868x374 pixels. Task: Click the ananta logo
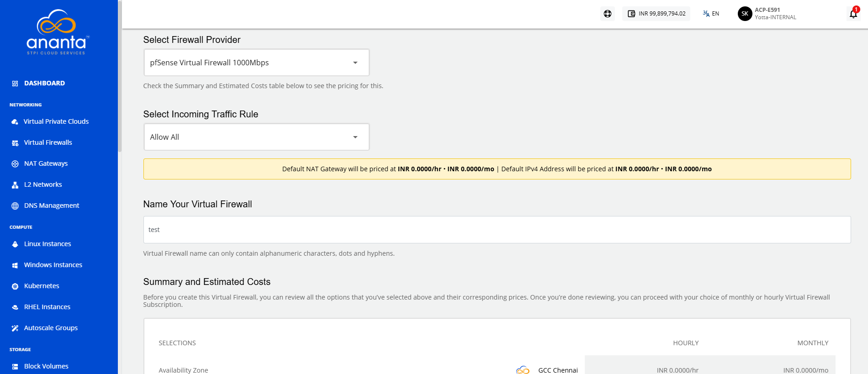58,32
